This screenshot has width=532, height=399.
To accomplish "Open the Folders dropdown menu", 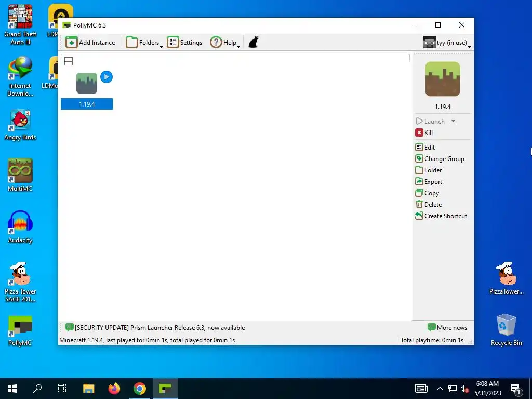I will (144, 43).
